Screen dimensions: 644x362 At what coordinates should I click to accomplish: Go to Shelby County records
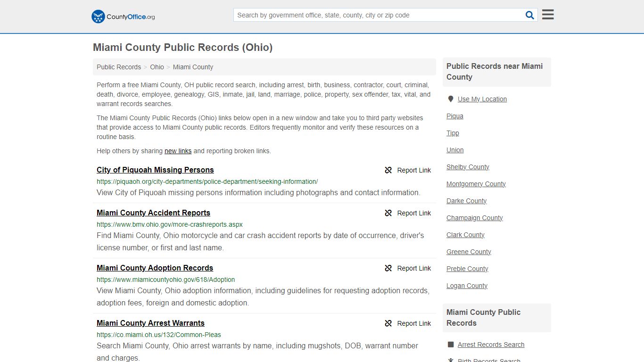468,167
